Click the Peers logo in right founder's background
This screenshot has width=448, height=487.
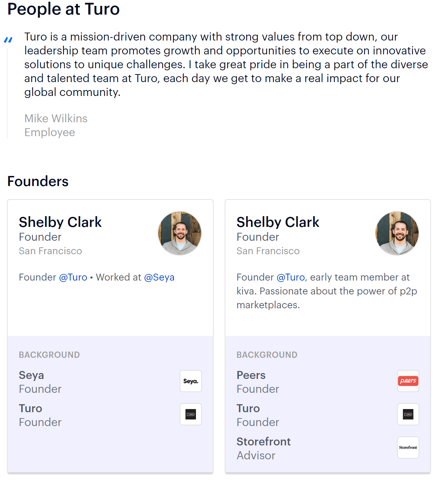point(408,381)
